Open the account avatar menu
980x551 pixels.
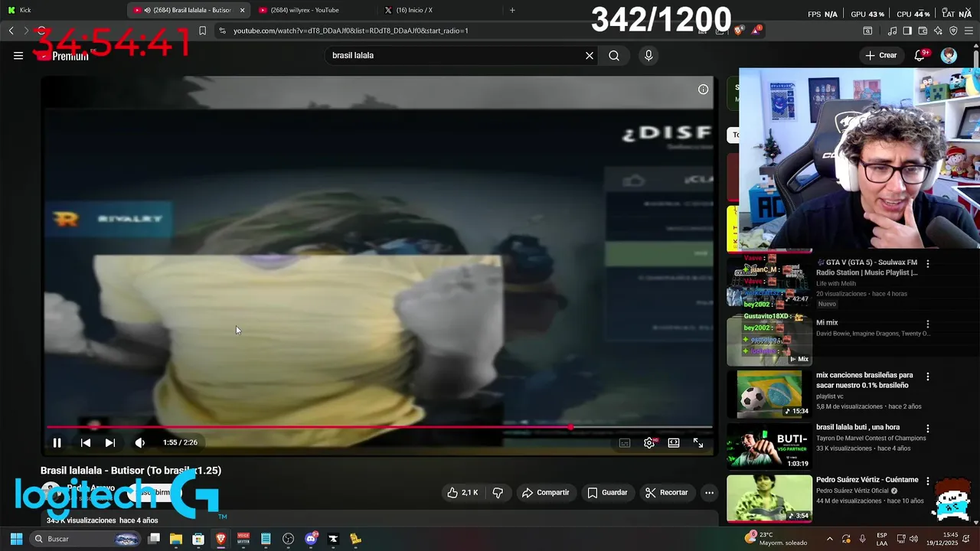coord(949,55)
